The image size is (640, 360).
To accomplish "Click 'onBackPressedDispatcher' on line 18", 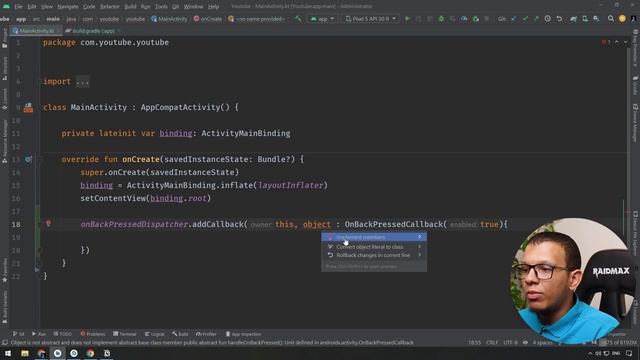I will [134, 224].
